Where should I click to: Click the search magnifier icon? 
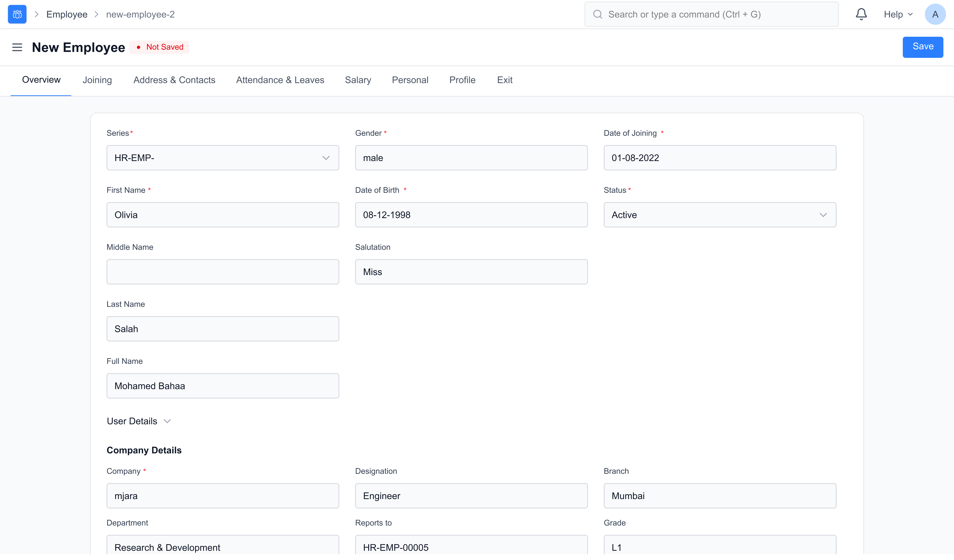597,14
